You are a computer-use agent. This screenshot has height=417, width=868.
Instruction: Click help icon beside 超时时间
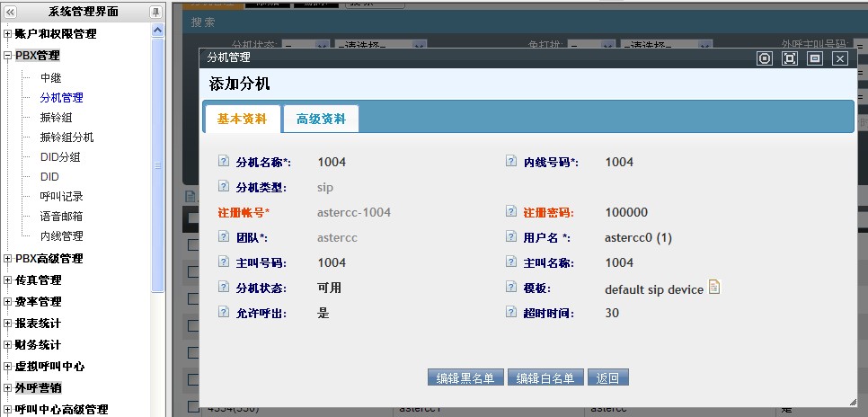pyautogui.click(x=511, y=314)
